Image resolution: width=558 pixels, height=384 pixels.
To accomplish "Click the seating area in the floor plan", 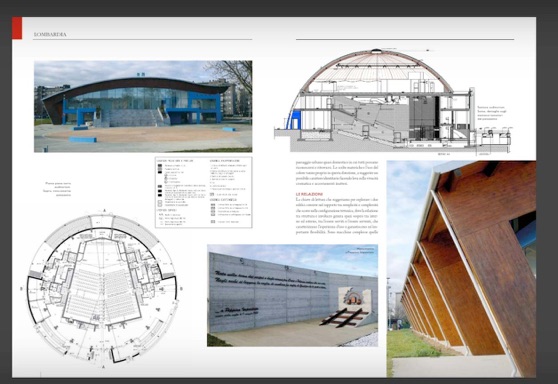I will [102, 292].
